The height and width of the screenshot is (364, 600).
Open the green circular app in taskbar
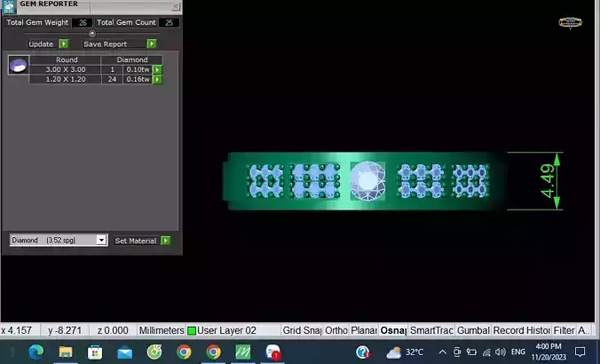pyautogui.click(x=154, y=352)
